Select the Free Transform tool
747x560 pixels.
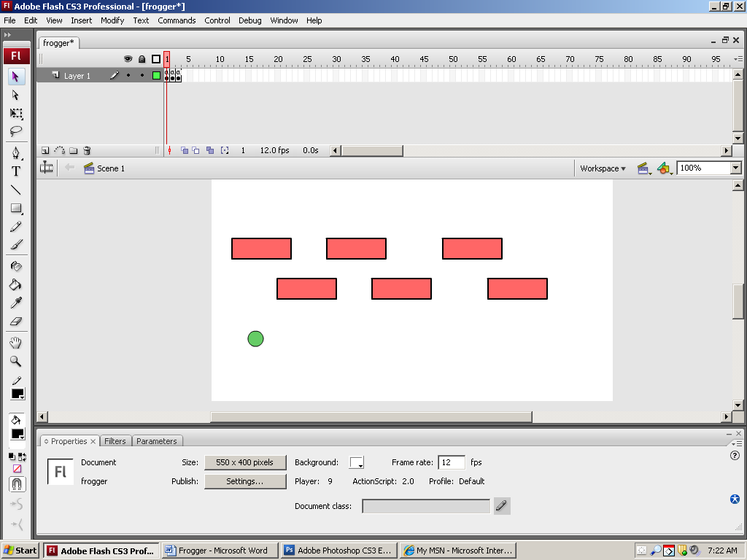pos(16,114)
